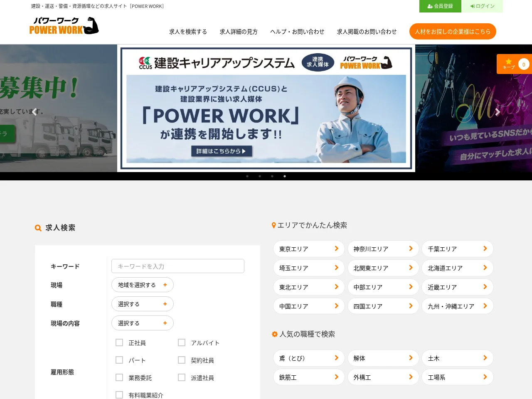
Task: Click chevron on 外構工
Action: 411,377
